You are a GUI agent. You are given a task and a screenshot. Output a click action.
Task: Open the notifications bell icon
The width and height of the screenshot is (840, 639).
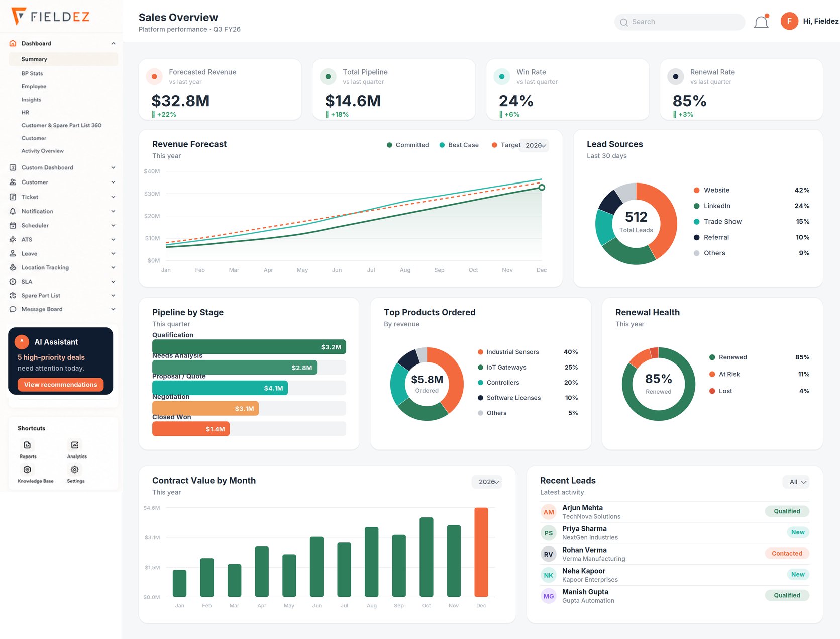pos(761,22)
